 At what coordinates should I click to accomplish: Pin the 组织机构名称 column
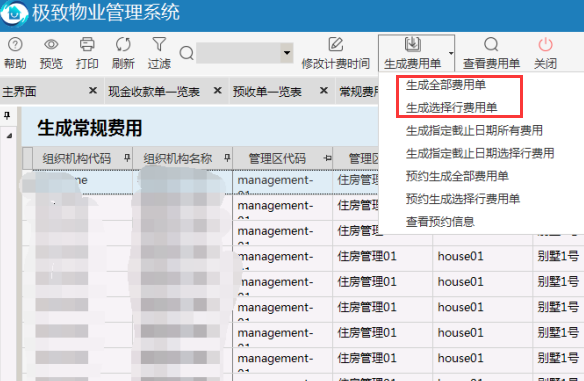pyautogui.click(x=227, y=158)
